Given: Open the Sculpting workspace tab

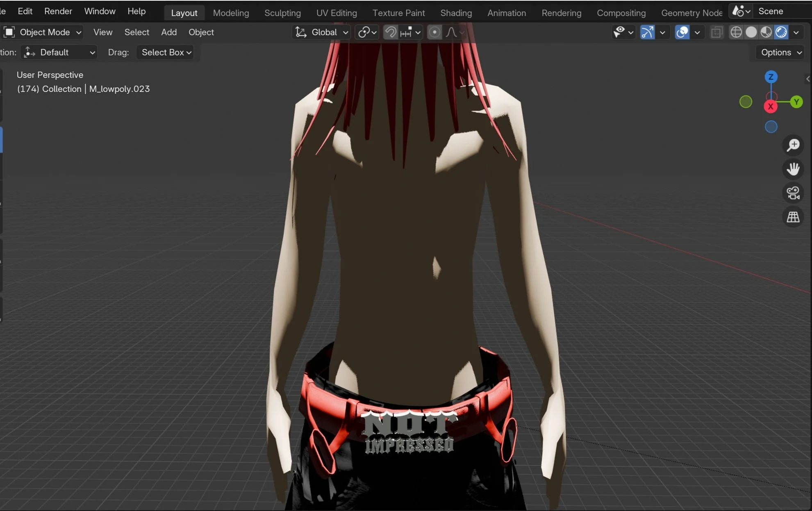Looking at the screenshot, I should [282, 13].
